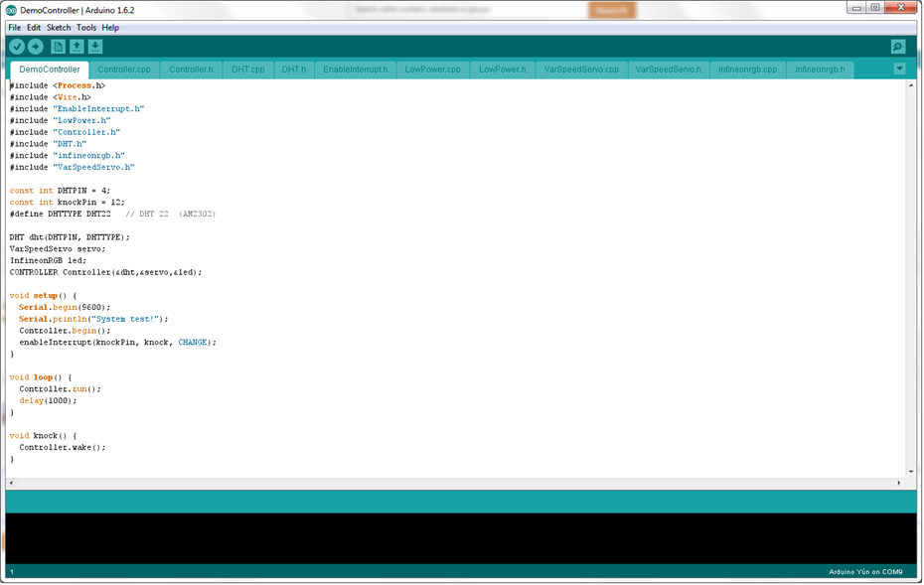The width and height of the screenshot is (924, 585).
Task: Create a new sketch with the New icon
Action: click(x=58, y=47)
